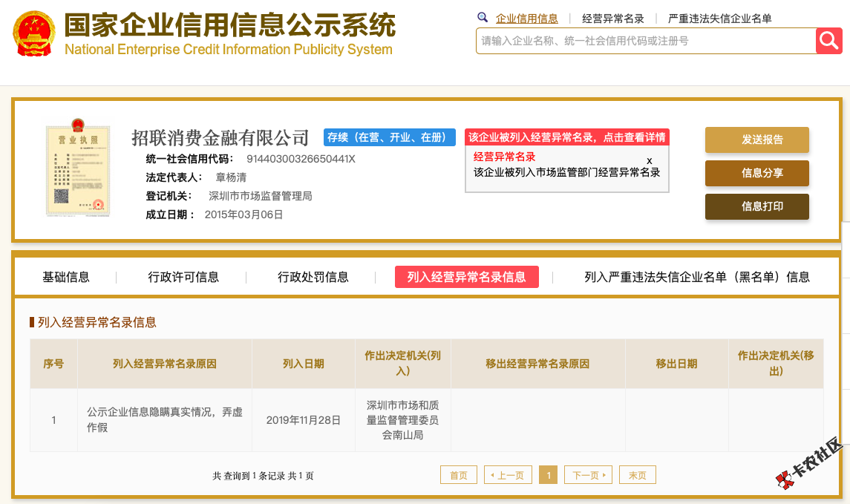Open the 基础信息 tab

[66, 277]
